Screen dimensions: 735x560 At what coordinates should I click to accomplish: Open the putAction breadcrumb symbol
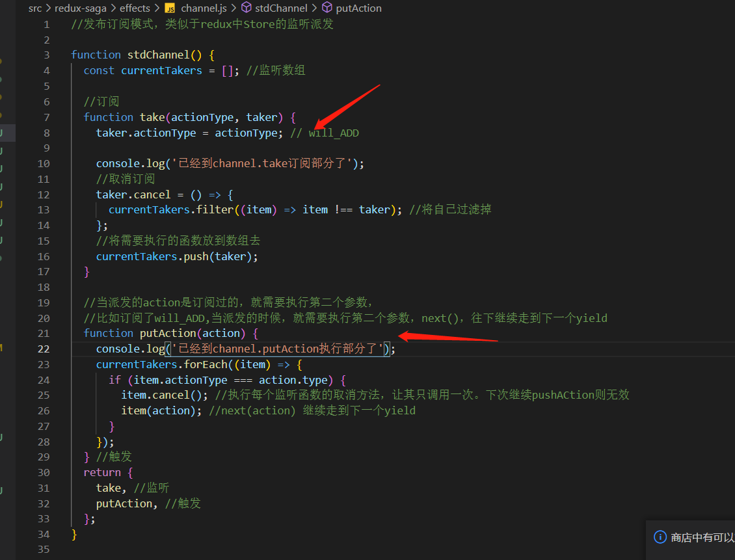point(358,8)
